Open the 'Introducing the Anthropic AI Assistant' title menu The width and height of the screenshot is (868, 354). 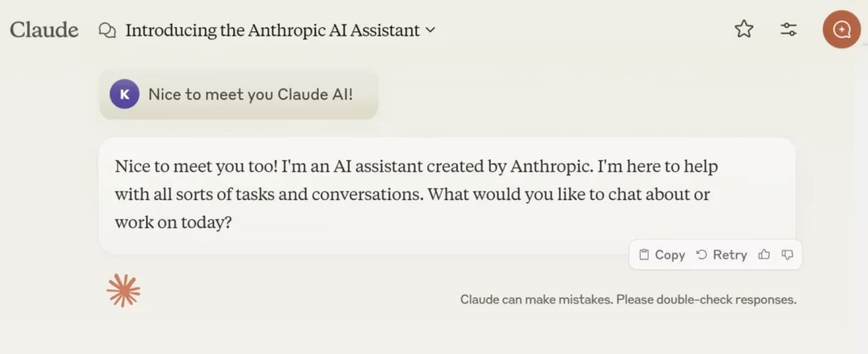272,30
